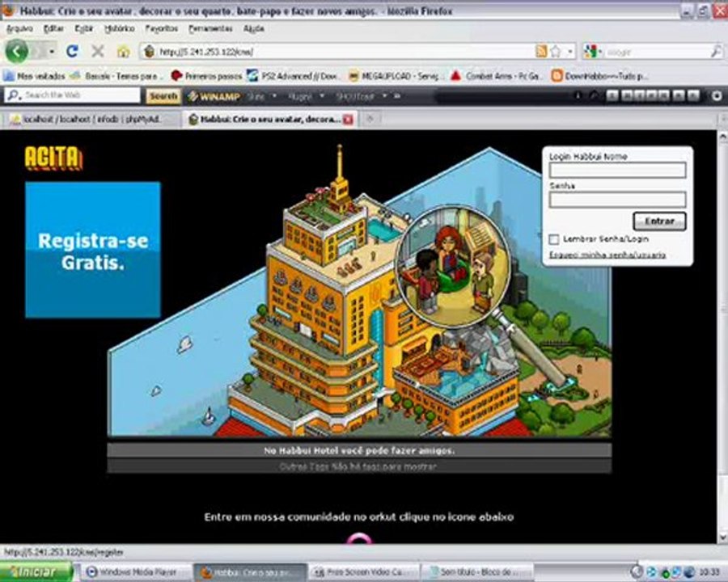Viewport: 728px width, 582px height.
Task: Open a new tab with the plus button
Action: pyautogui.click(x=370, y=120)
